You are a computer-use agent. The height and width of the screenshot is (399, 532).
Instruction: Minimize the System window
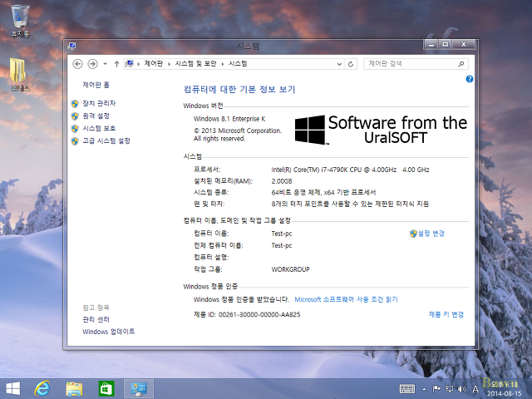click(431, 44)
